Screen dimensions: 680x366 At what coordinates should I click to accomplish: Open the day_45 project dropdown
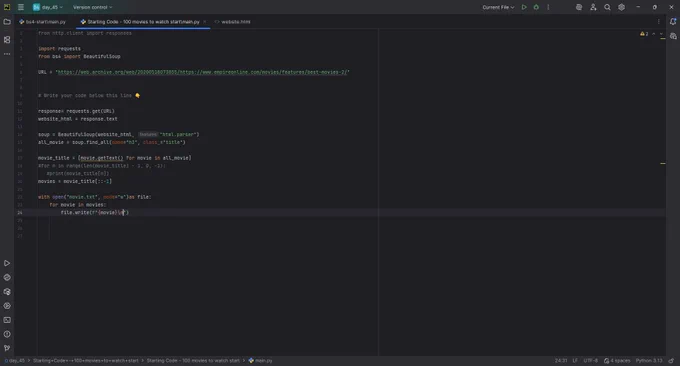pyautogui.click(x=48, y=7)
